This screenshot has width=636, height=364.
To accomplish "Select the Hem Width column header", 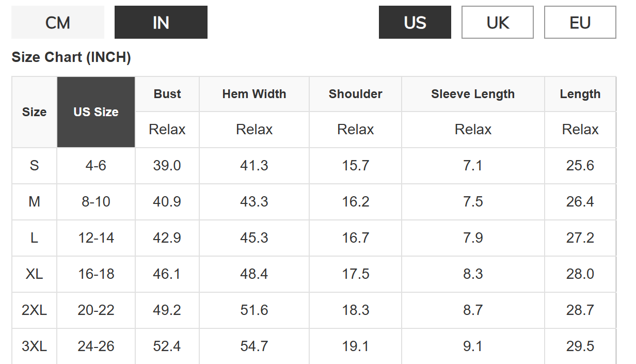I will pyautogui.click(x=254, y=94).
